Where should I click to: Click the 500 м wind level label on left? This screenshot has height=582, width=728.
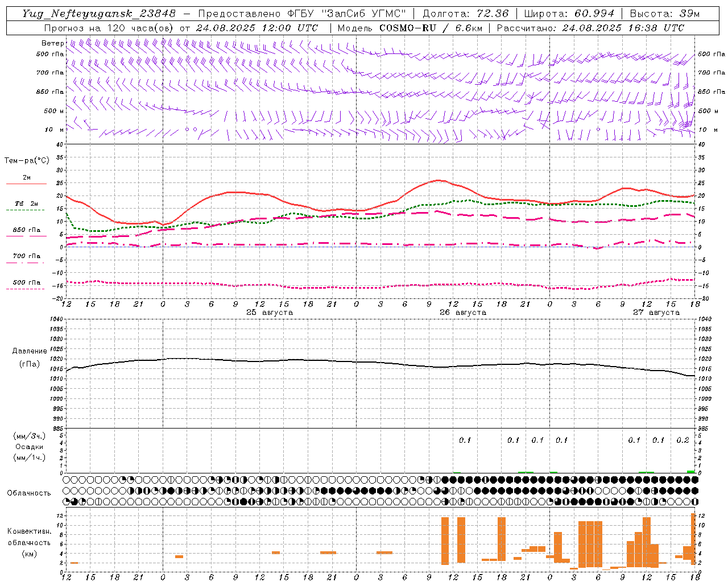point(53,111)
